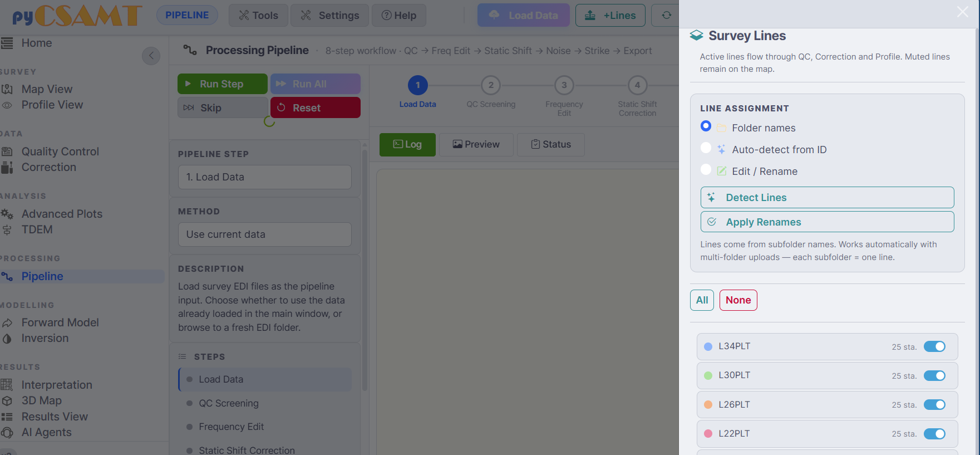Click the L34PLT blue color dot
Image resolution: width=980 pixels, height=455 pixels.
pos(708,346)
